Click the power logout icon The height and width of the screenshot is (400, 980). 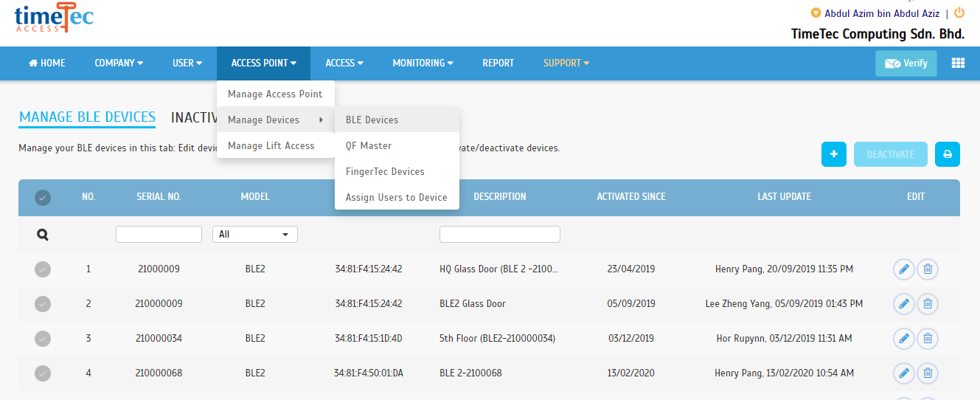point(959,13)
